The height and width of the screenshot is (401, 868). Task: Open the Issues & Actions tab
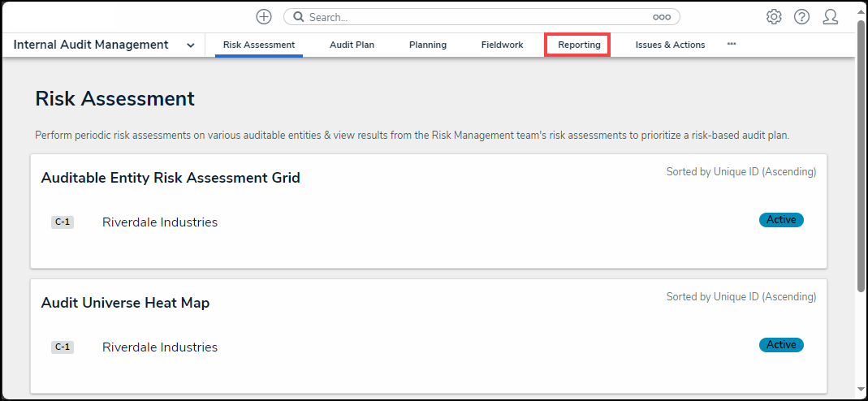[x=670, y=45]
